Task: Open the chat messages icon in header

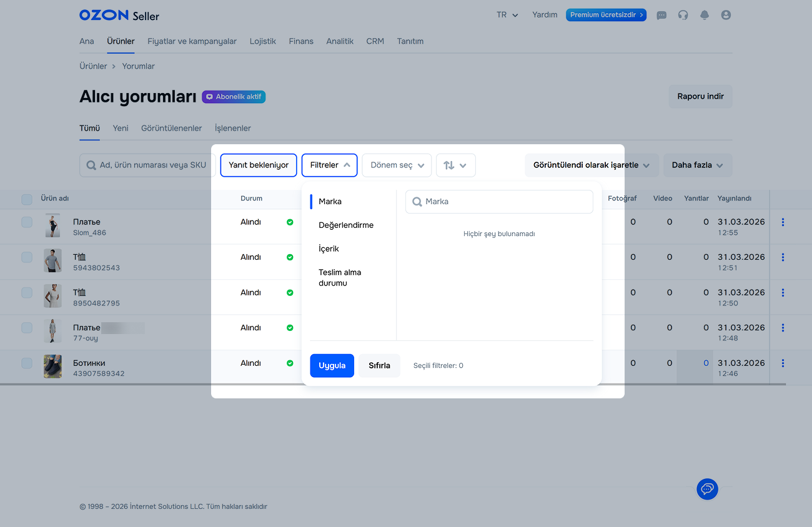Action: pyautogui.click(x=661, y=15)
